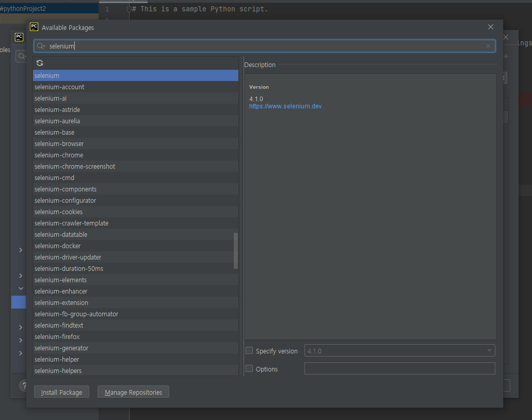The image size is (532, 420).
Task: Enable the Specify version checkbox
Action: pyautogui.click(x=249, y=351)
